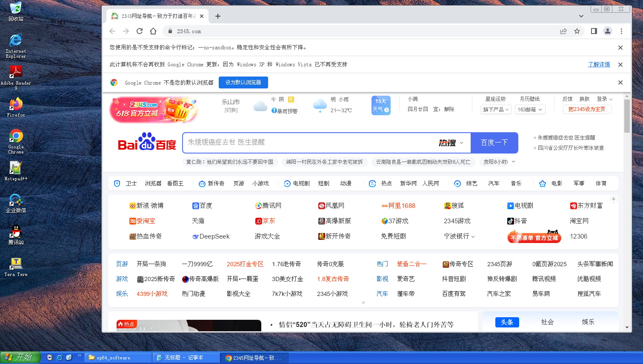Switch to the 娱乐 news tab
Image resolution: width=643 pixels, height=364 pixels.
pos(588,322)
